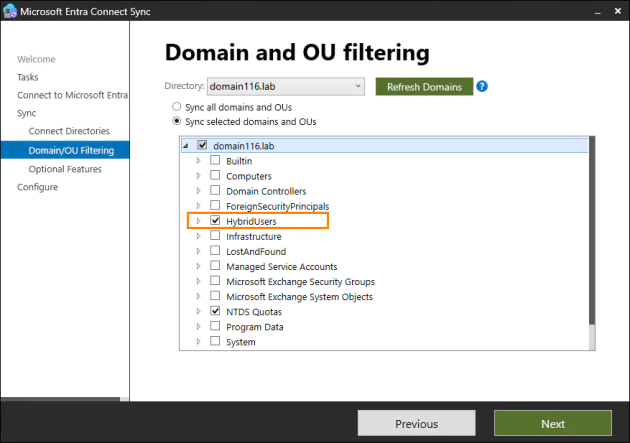Screen dimensions: 630x443
Task: Expand the Computers node arrow
Action: [198, 176]
